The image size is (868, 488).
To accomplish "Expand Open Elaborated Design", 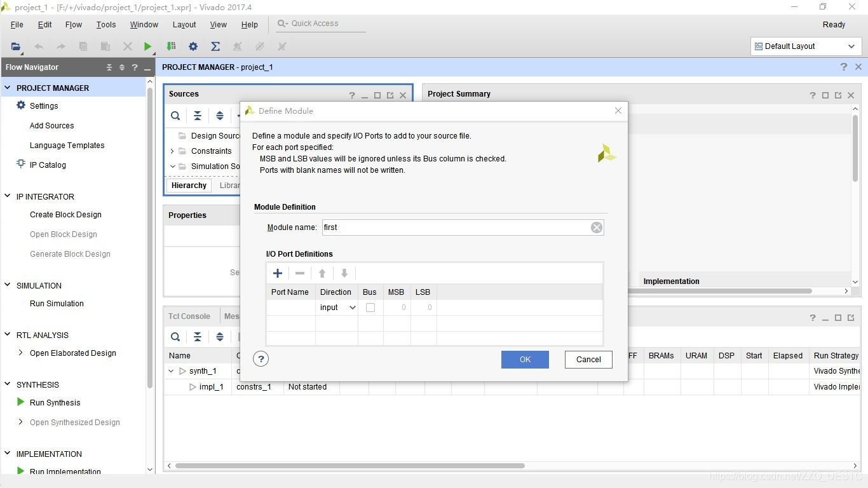I will click(21, 353).
